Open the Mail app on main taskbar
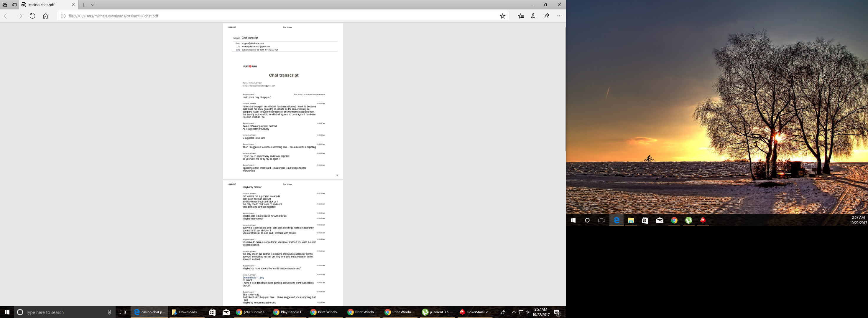The width and height of the screenshot is (868, 318). point(226,312)
